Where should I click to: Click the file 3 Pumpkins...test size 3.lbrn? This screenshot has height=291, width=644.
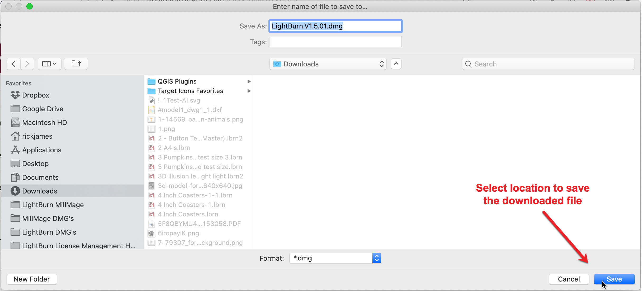[198, 157]
